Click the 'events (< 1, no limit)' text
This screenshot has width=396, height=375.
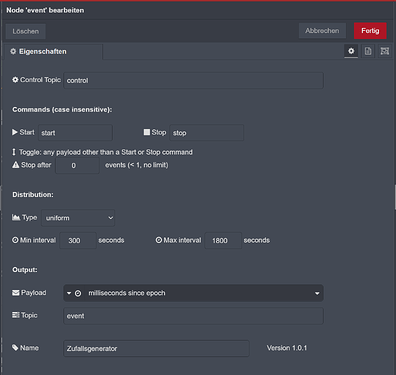[137, 165]
